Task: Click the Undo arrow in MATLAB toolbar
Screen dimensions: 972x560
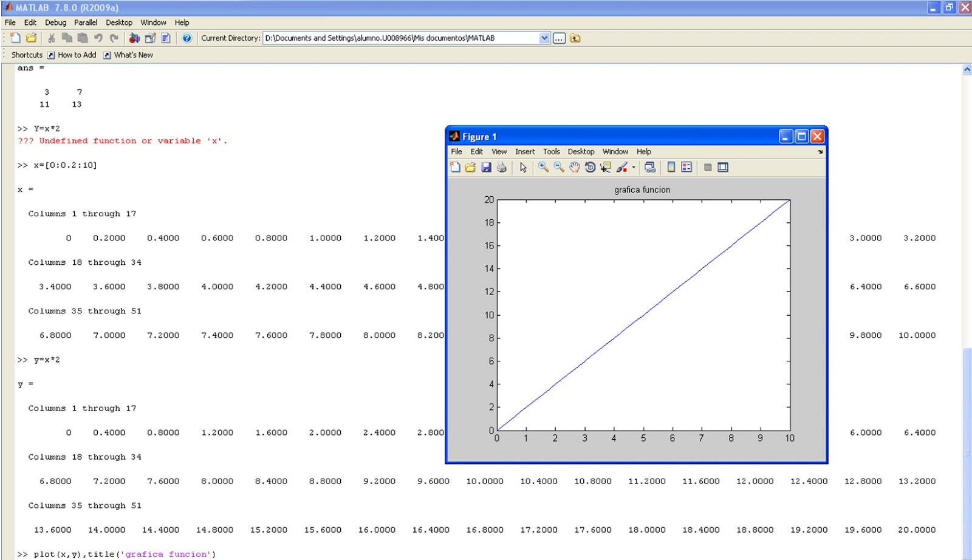Action: [98, 38]
